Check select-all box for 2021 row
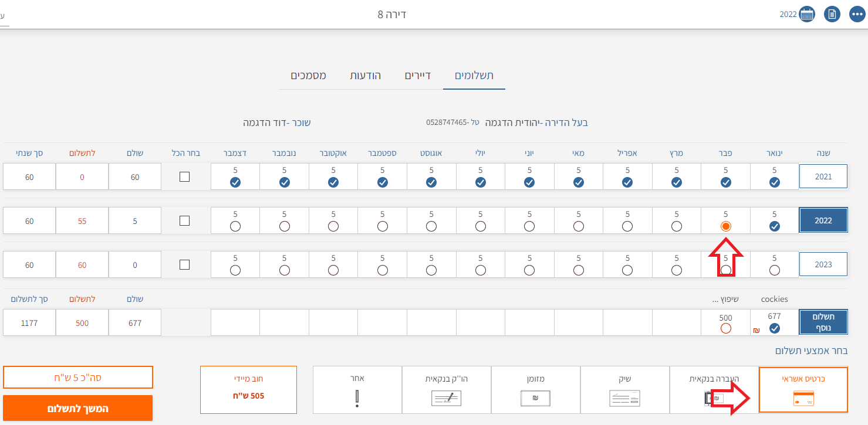 tap(184, 176)
